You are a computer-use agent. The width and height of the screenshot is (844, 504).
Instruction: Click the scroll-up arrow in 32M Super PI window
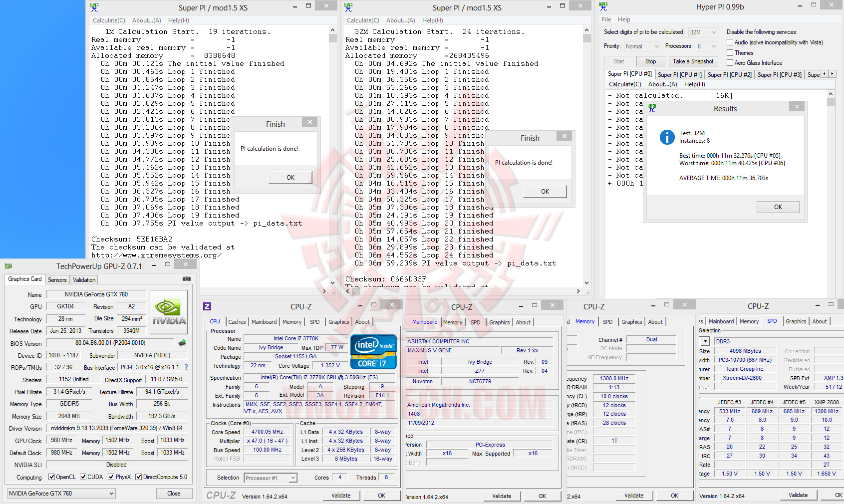point(587,30)
